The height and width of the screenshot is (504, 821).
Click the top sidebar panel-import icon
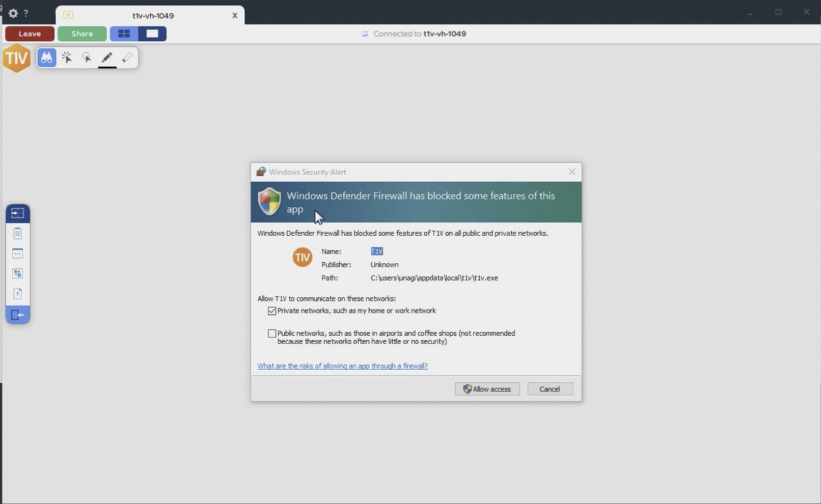coord(18,213)
